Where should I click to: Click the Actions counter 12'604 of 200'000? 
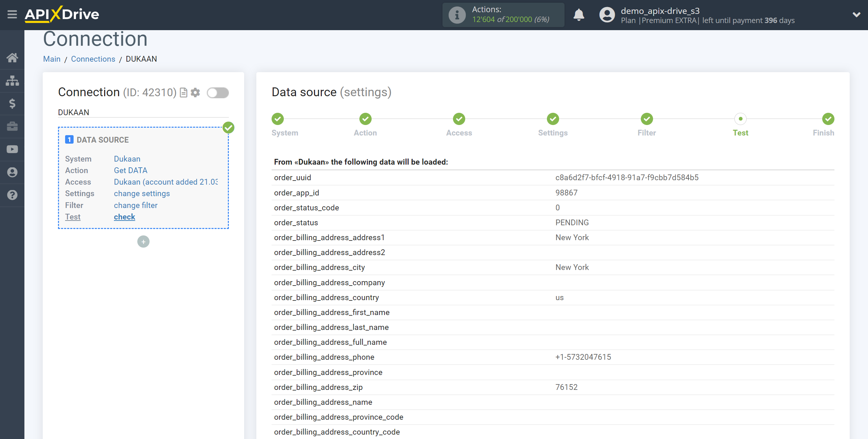511,20
